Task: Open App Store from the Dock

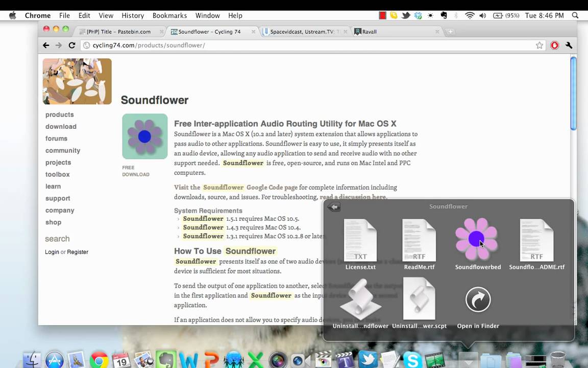Action: tap(55, 360)
